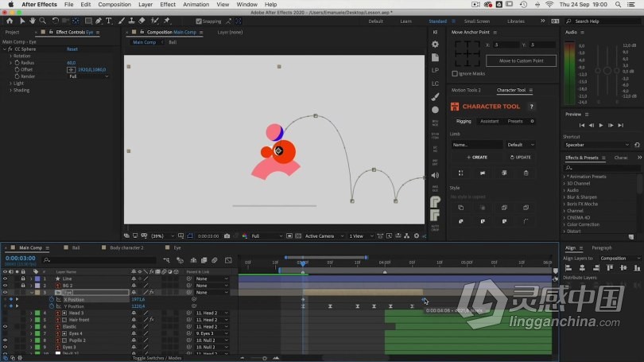
Task: Take a snapshot with the camera icon
Action: [227, 235]
